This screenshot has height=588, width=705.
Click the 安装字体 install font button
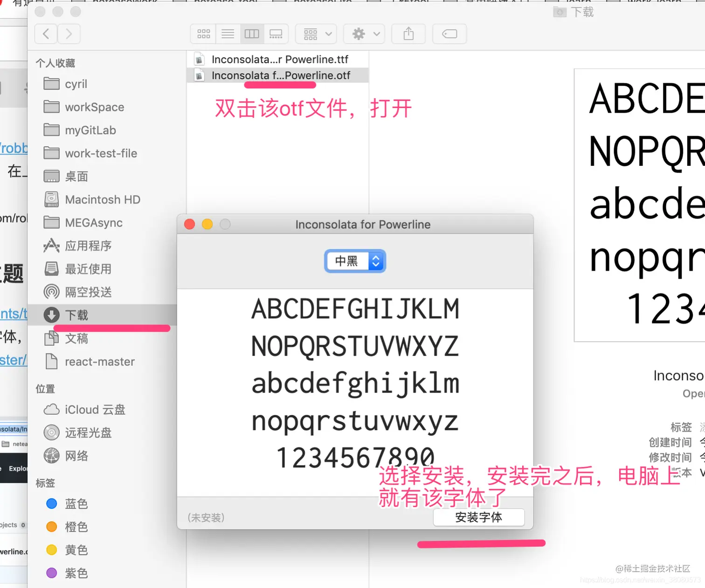click(x=479, y=517)
